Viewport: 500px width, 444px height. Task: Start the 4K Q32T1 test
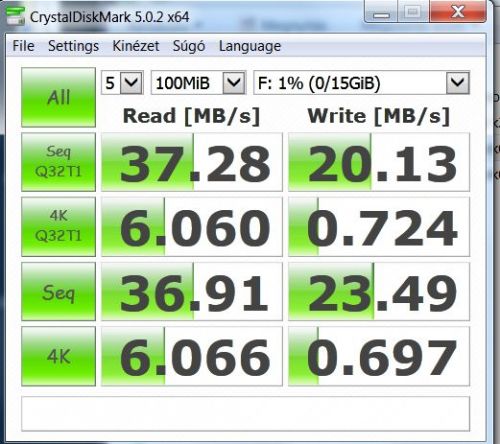pyautogui.click(x=58, y=227)
